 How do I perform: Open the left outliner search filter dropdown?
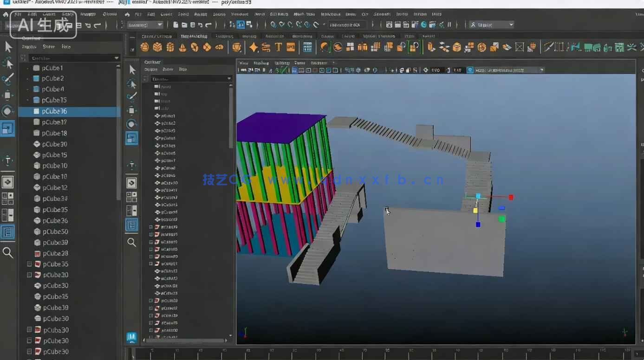click(x=117, y=58)
